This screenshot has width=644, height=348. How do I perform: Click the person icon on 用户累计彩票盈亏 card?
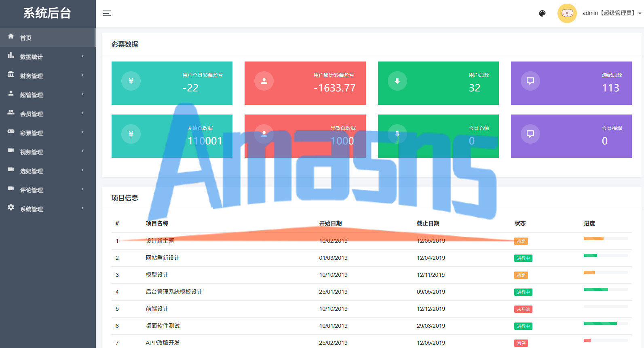[x=264, y=81]
